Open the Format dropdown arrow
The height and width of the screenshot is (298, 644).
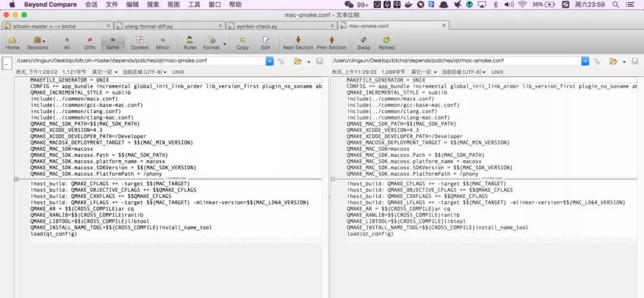coord(225,44)
